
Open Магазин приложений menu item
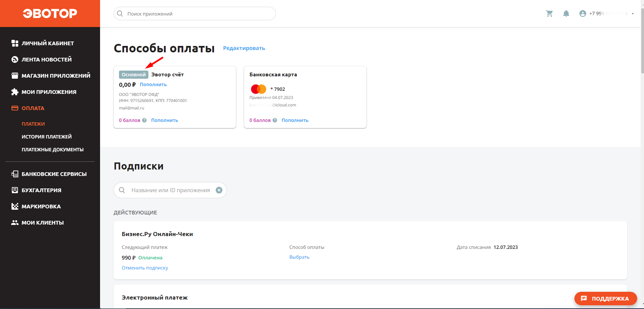(56, 76)
